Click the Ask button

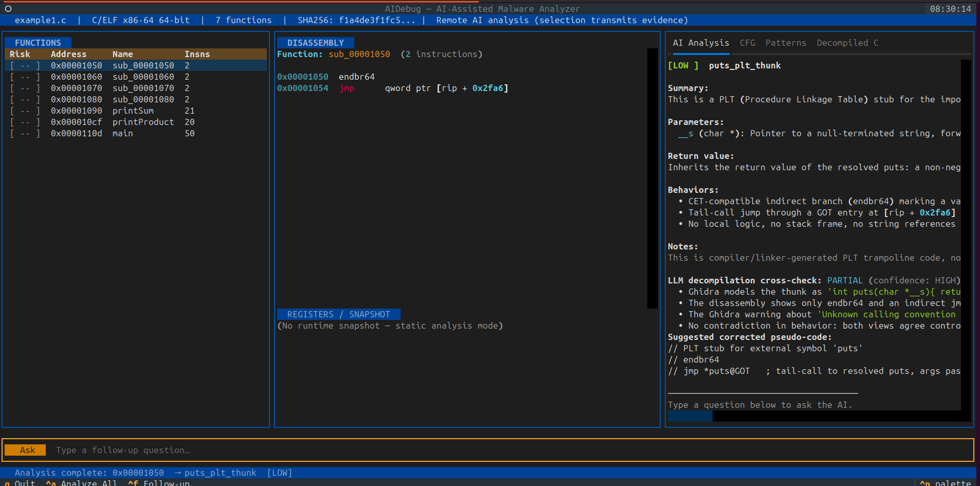25,450
